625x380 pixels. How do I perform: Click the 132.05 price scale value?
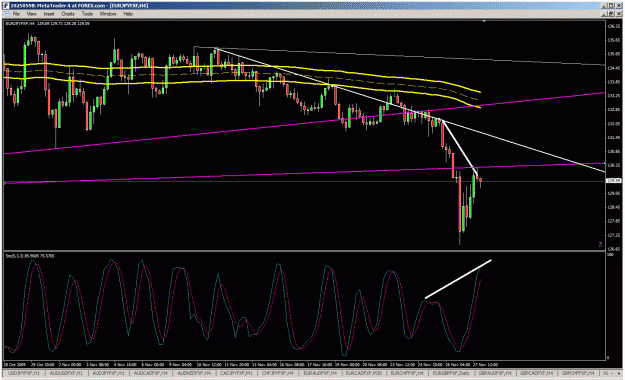click(x=614, y=124)
